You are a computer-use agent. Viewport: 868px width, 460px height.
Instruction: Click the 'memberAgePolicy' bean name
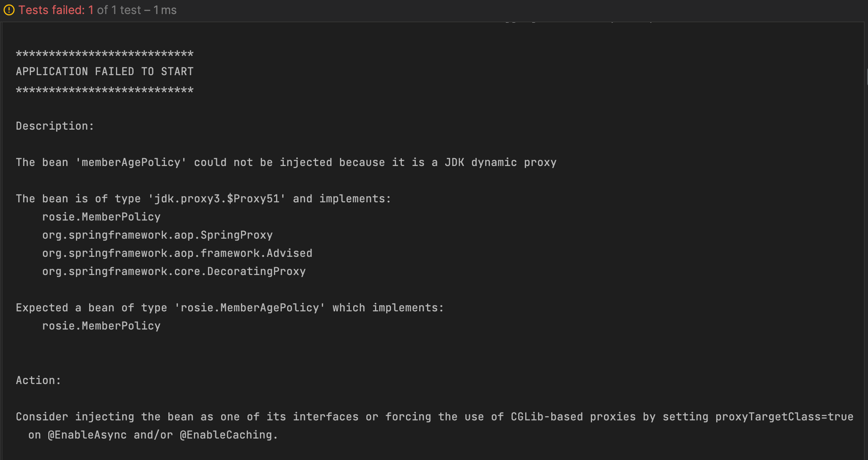[x=131, y=162]
